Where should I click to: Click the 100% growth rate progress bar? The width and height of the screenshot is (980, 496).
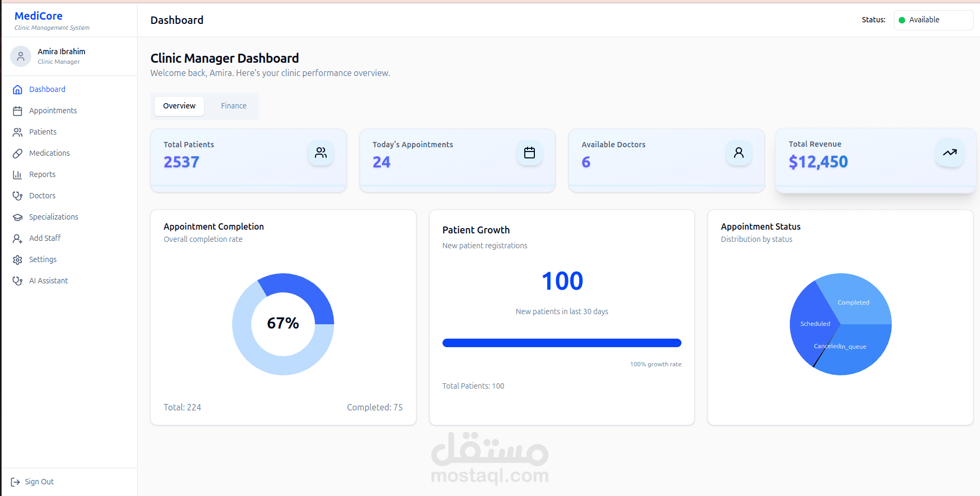561,343
